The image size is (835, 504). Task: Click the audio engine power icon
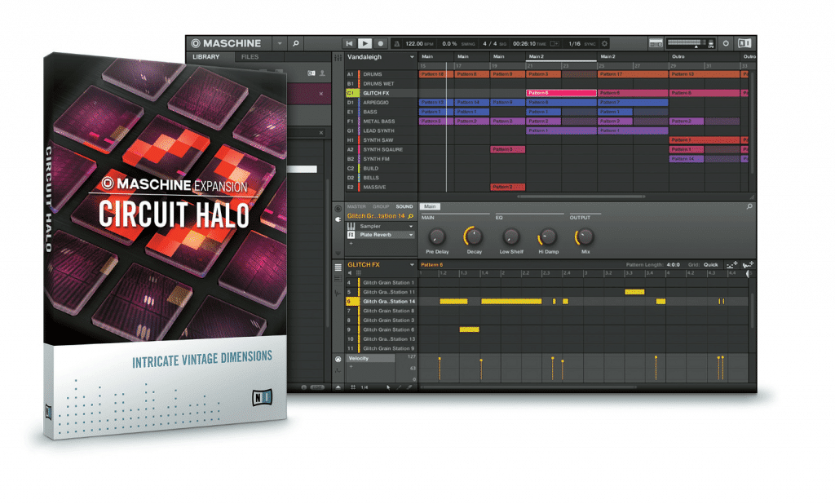click(x=726, y=43)
